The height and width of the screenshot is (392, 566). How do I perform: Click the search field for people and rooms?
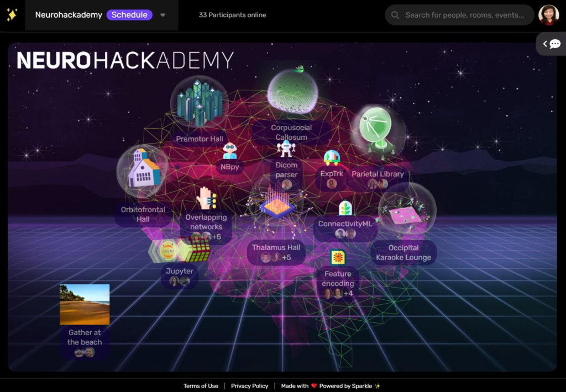click(459, 15)
